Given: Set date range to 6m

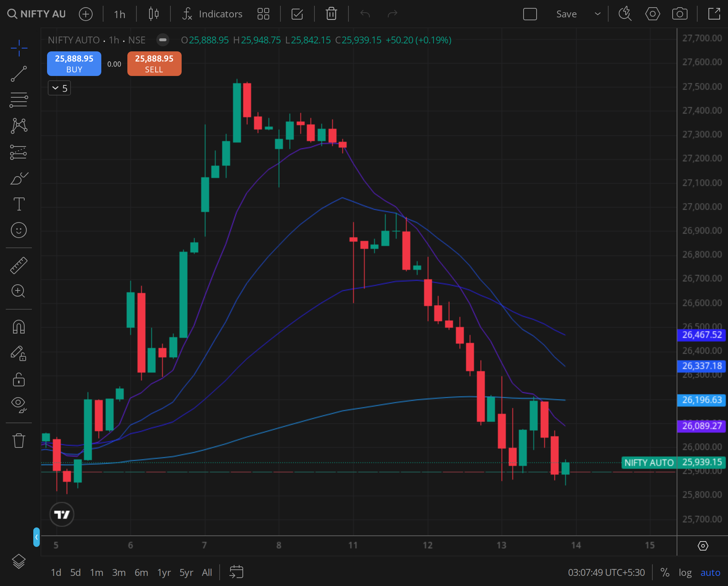Looking at the screenshot, I should tap(141, 573).
